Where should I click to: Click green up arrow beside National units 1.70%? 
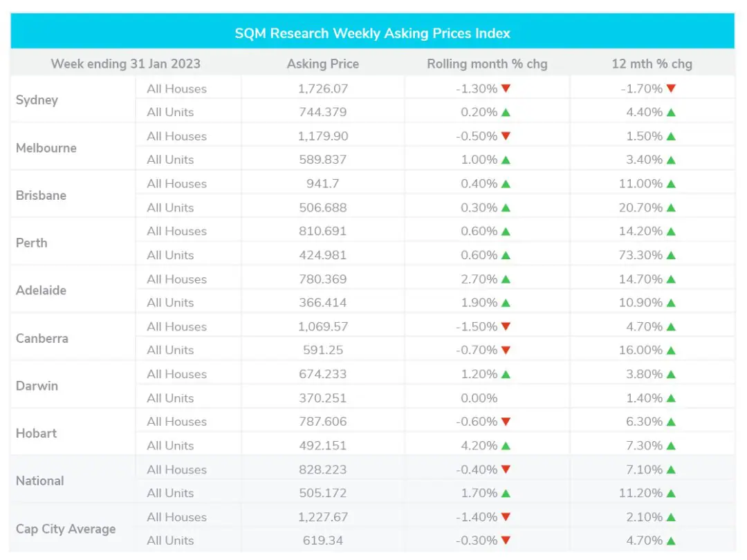(x=506, y=494)
